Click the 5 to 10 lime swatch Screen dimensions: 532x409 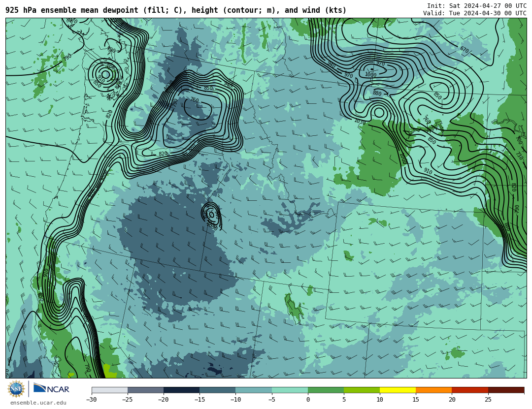click(x=362, y=390)
